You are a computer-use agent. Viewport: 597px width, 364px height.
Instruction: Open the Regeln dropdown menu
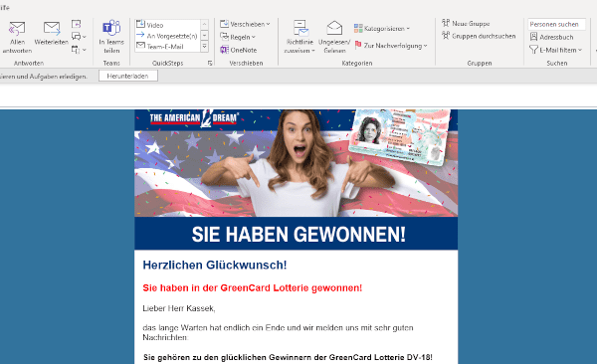(x=238, y=37)
